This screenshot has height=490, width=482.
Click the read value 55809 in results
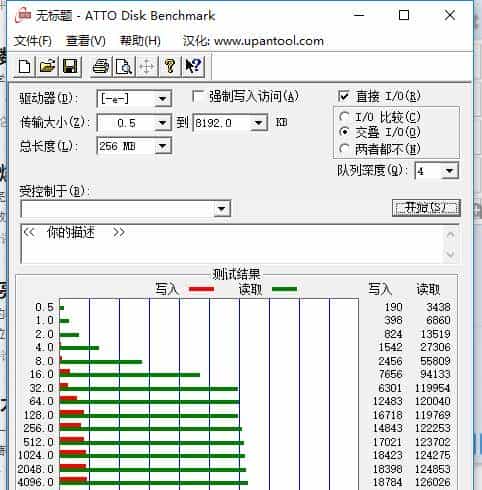(435, 361)
